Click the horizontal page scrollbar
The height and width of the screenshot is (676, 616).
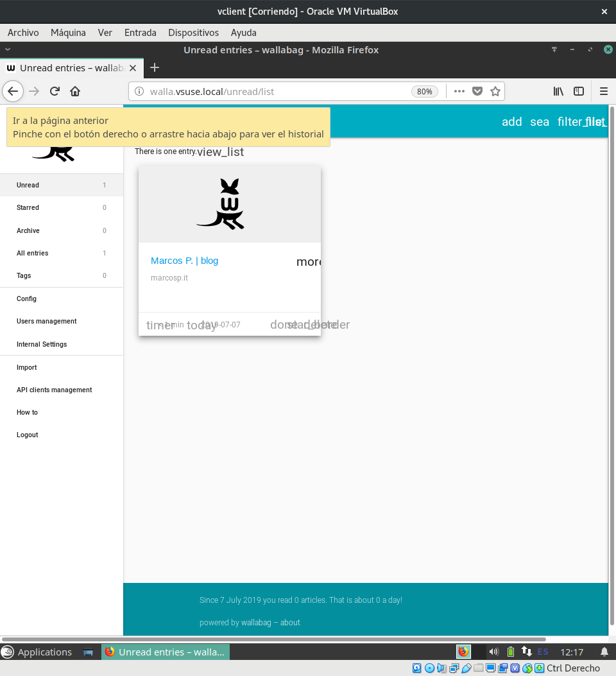[274, 639]
